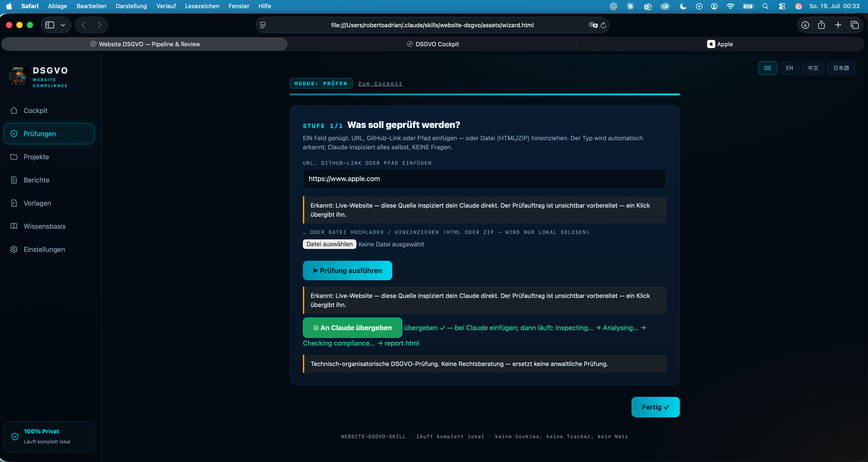Open Safari downloads icon
Image resolution: width=868 pixels, height=462 pixels.
tap(805, 25)
